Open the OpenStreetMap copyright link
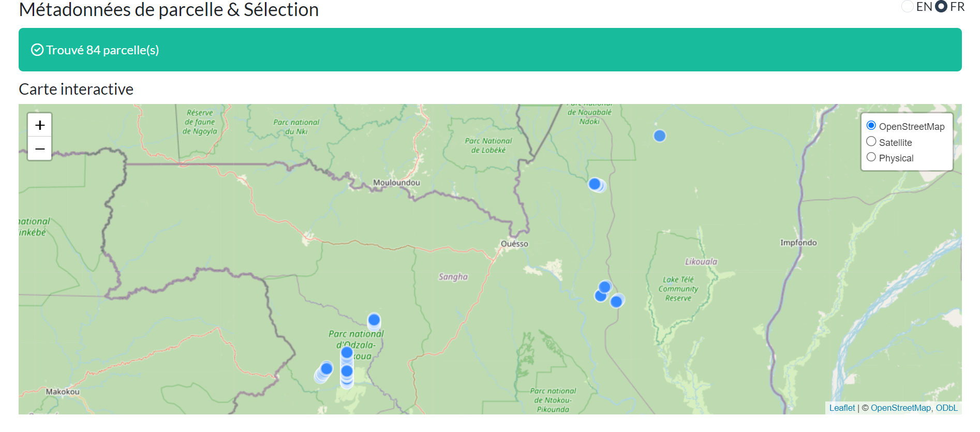980x432 pixels. pyautogui.click(x=900, y=408)
